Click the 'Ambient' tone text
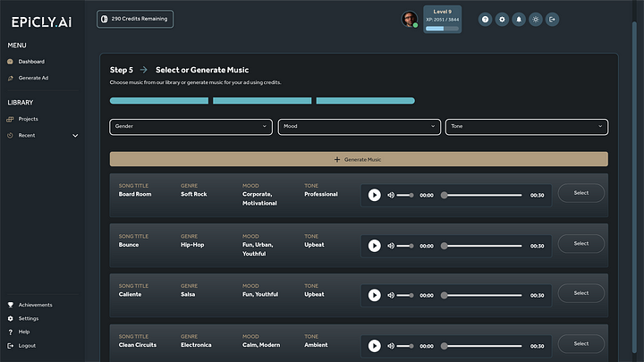 316,345
